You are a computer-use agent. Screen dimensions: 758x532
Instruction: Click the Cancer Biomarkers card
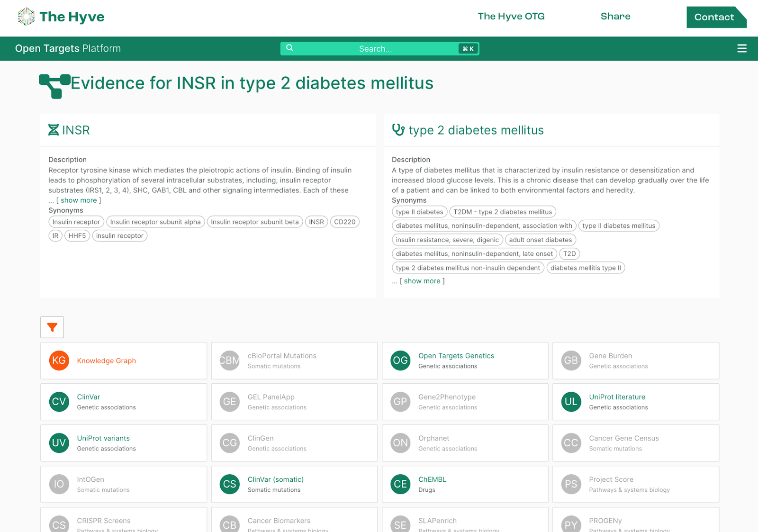(x=294, y=520)
